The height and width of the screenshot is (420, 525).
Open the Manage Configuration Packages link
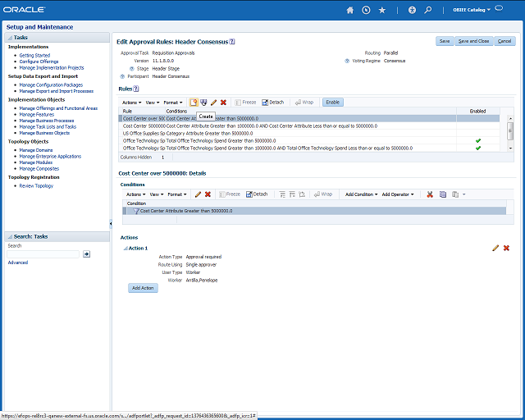click(51, 85)
